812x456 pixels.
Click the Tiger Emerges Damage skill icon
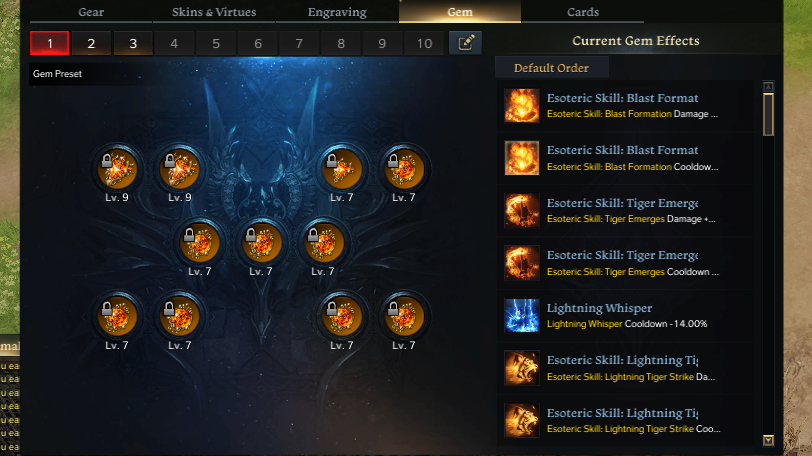pos(521,210)
